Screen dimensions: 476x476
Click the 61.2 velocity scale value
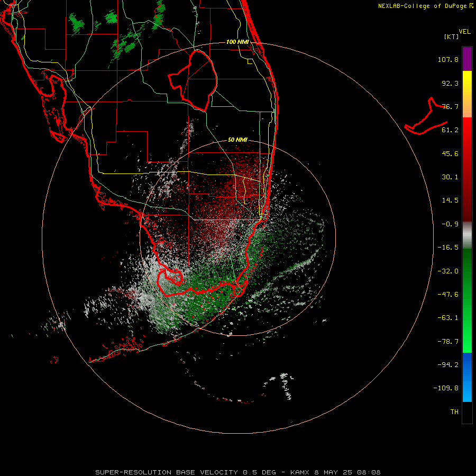pos(450,130)
